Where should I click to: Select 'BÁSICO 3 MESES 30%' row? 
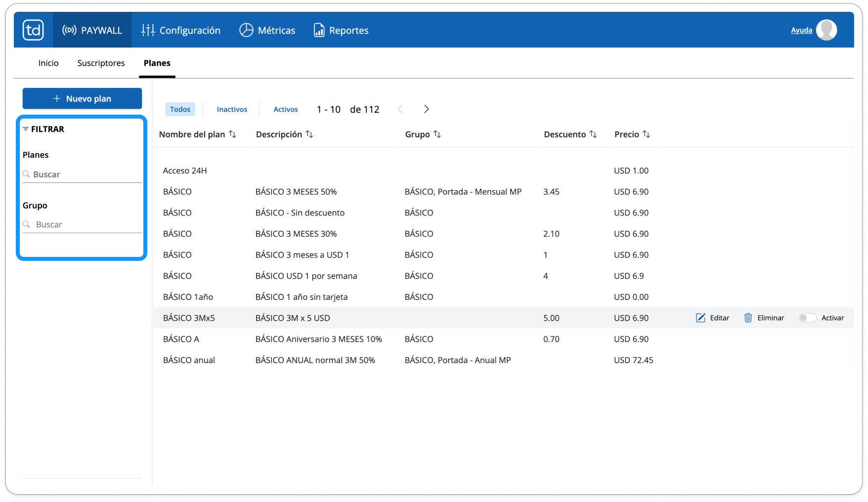tap(503, 234)
